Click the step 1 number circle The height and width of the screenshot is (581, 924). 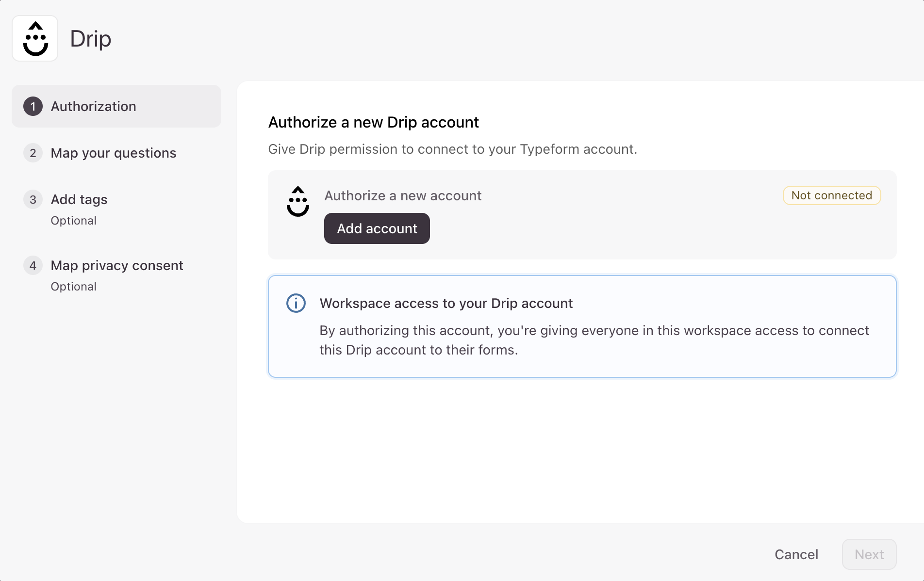(33, 106)
